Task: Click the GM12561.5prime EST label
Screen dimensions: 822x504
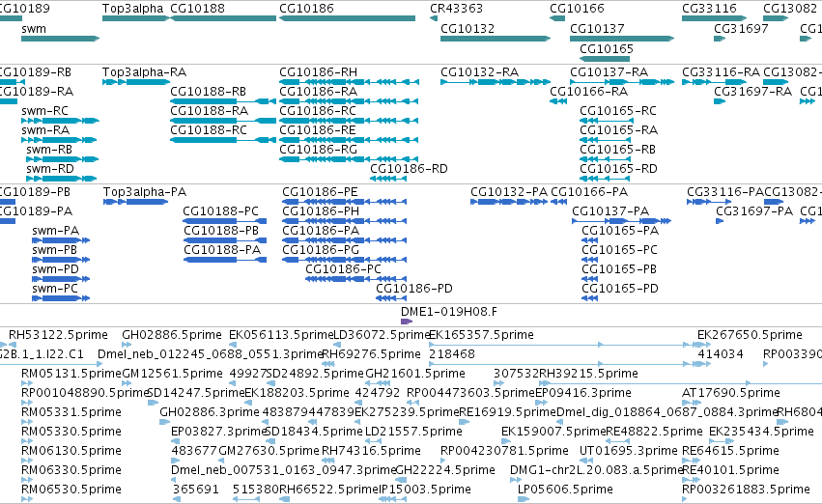Action: click(x=172, y=374)
